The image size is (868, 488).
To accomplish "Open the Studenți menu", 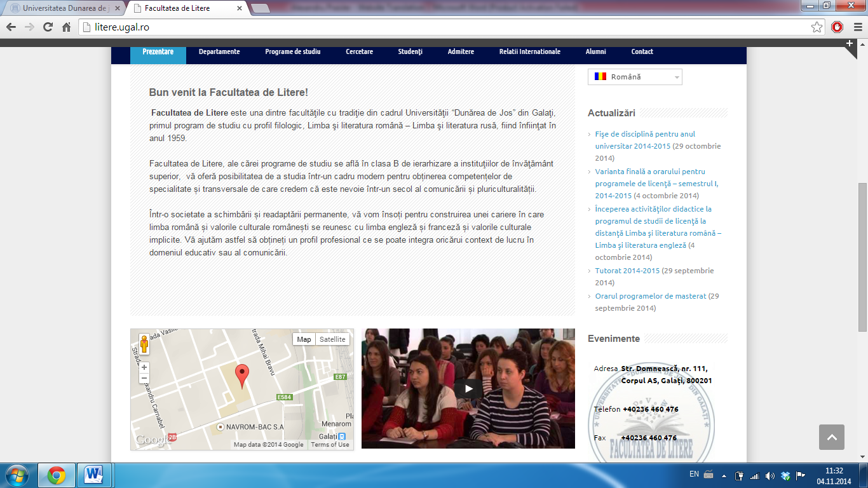I will point(410,52).
